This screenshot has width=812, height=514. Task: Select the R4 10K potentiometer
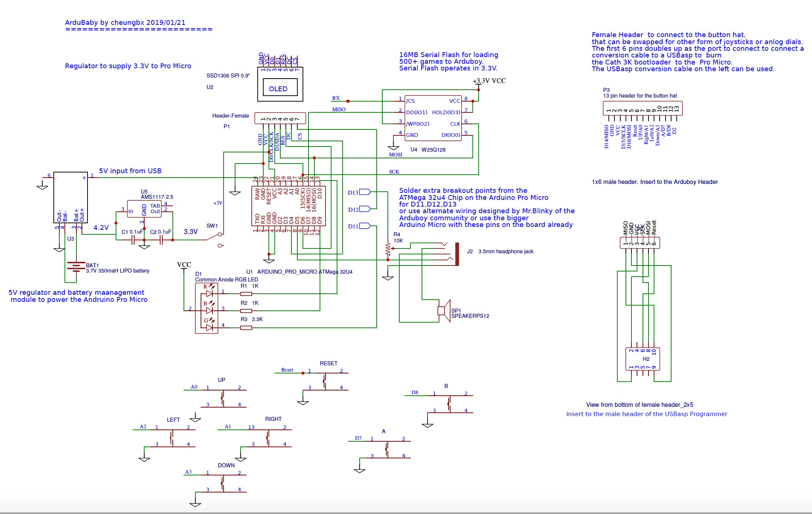(x=388, y=249)
